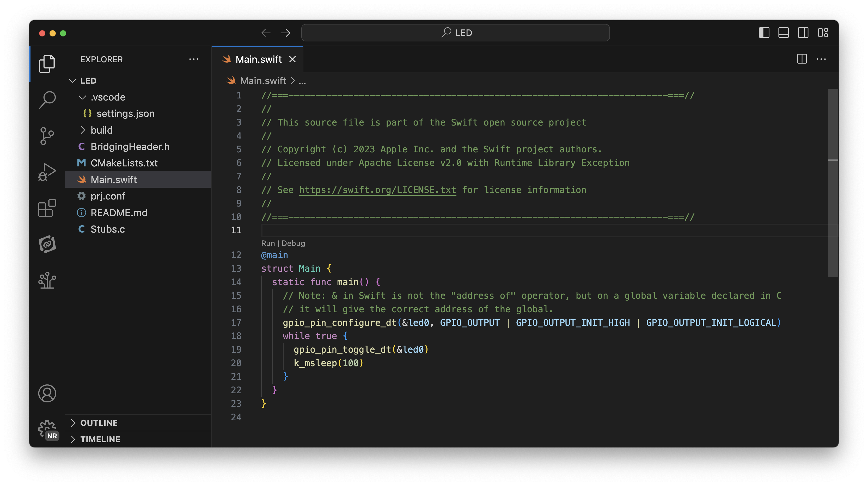Open the Run and Debug view
The image size is (868, 486).
[47, 172]
